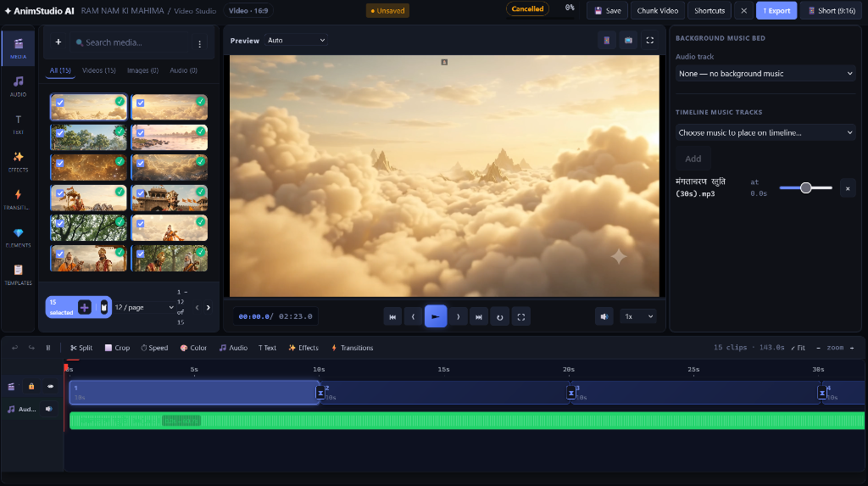Open the Elements panel in sidebar

19,237
